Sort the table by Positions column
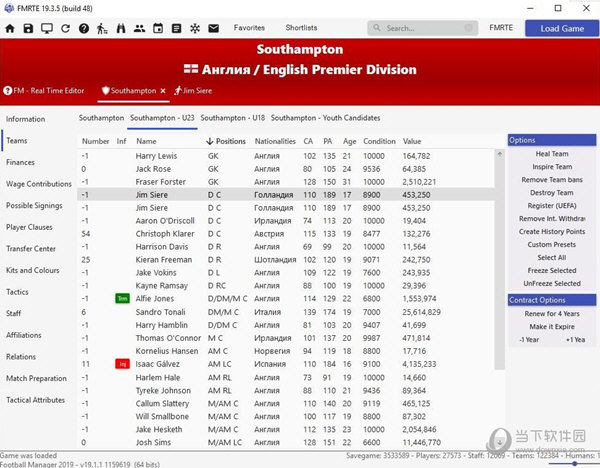Viewport: 600px width, 468px height. [x=230, y=141]
